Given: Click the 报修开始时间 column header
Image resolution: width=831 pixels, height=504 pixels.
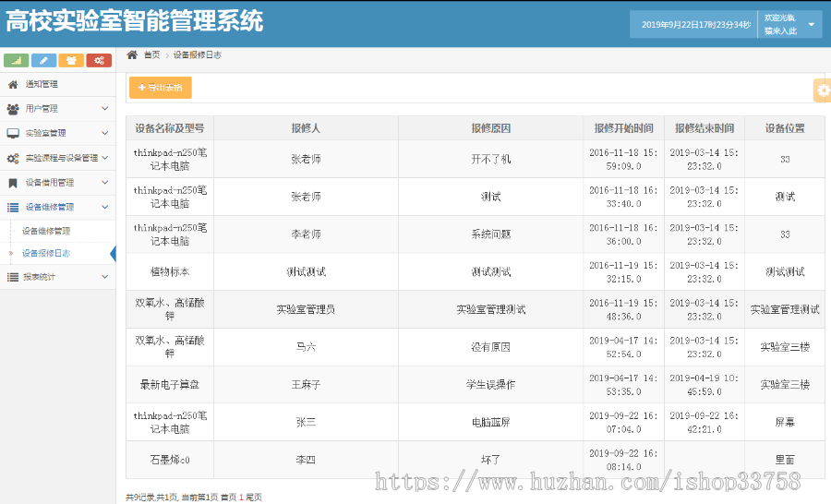Looking at the screenshot, I should (x=624, y=128).
